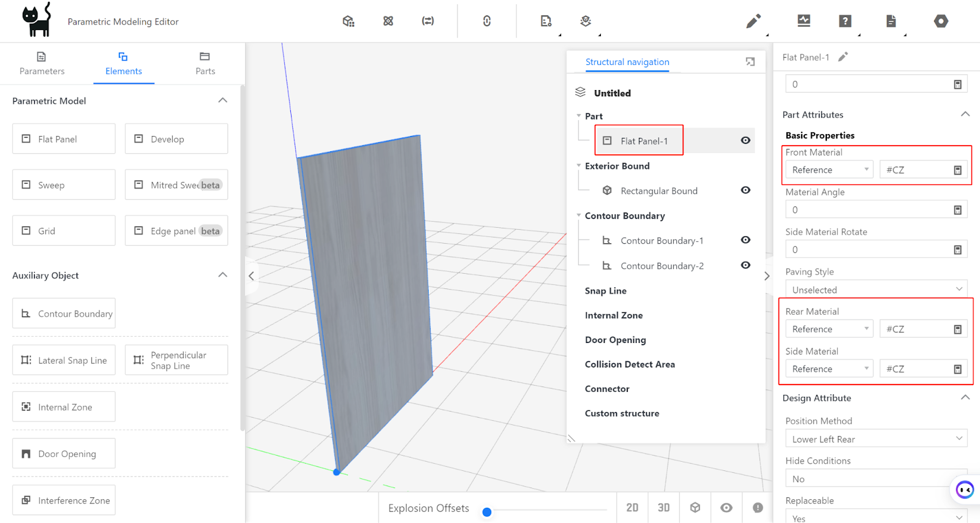Click the hexagon settings icon in toolbar
Viewport: 980px width, 523px height.
pyautogui.click(x=941, y=21)
